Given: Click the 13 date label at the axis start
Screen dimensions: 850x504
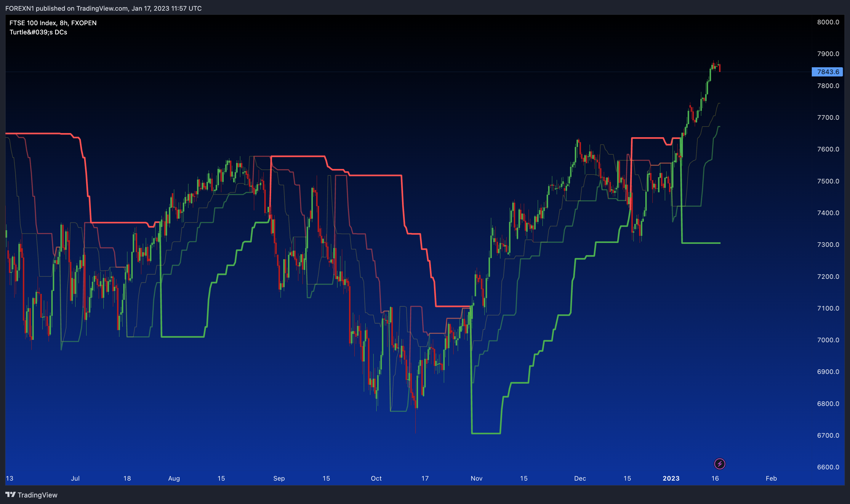Looking at the screenshot, I should (x=9, y=478).
